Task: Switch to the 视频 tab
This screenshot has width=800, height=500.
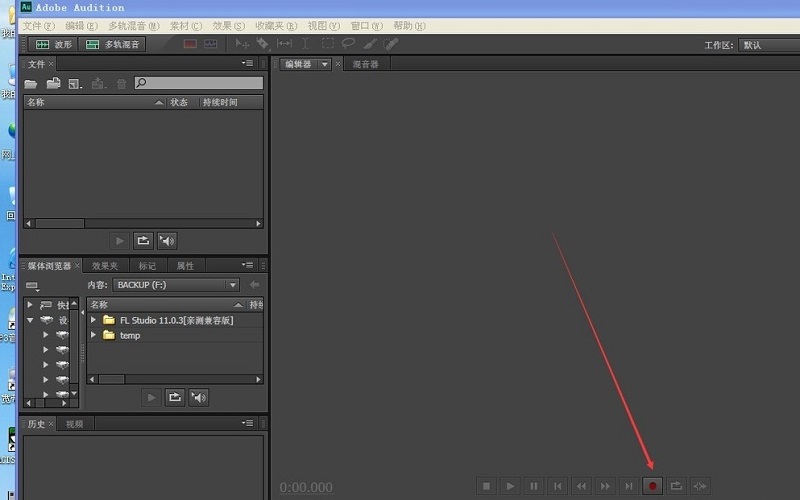Action: tap(74, 423)
